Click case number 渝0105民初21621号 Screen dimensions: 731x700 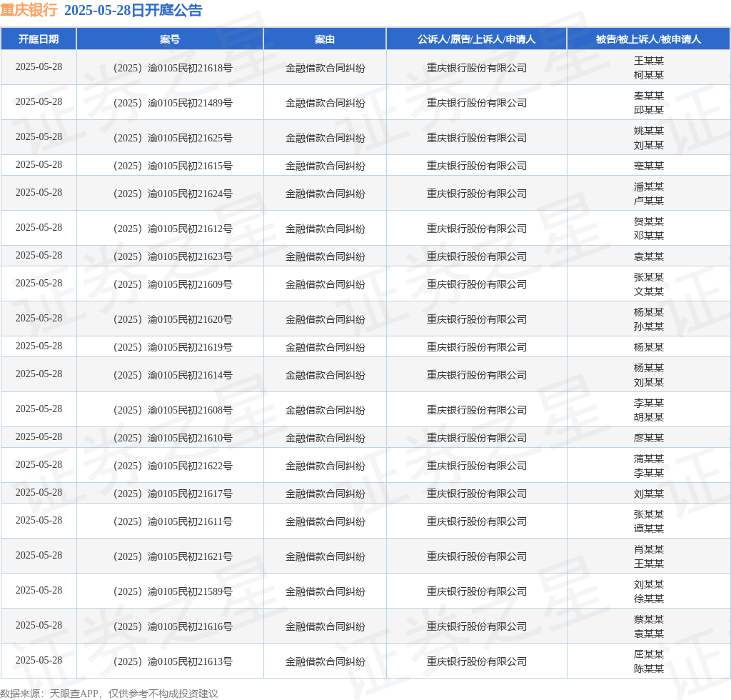[x=173, y=557]
